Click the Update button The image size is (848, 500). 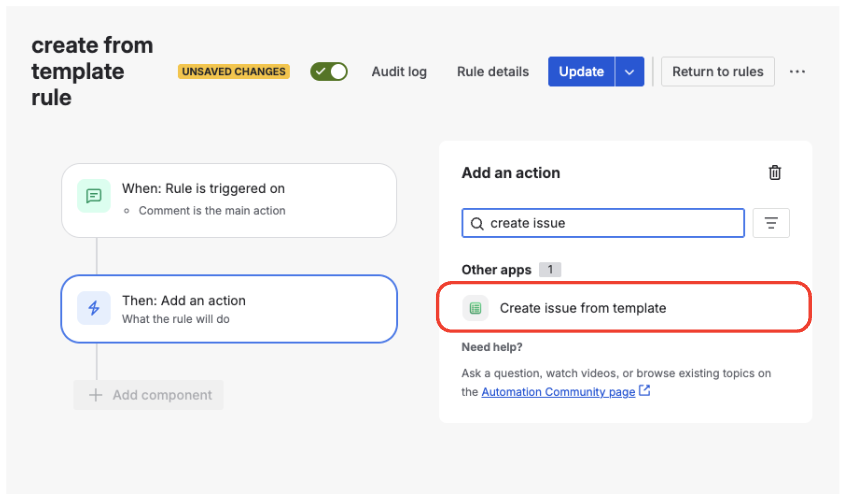581,72
